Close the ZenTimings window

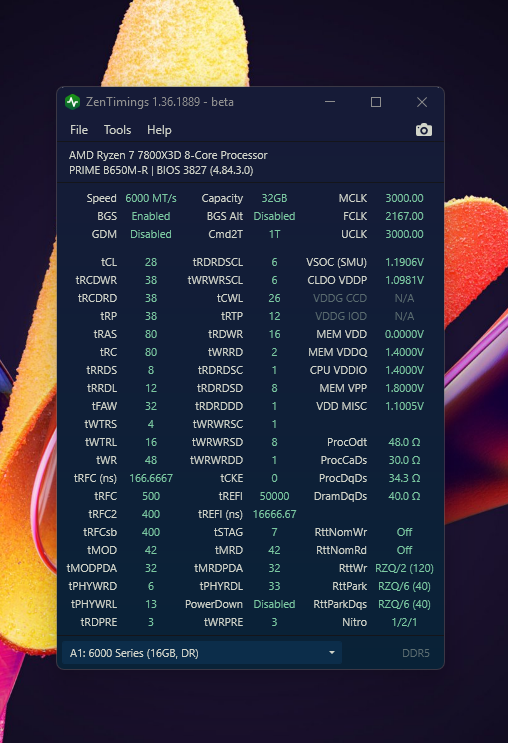pyautogui.click(x=422, y=102)
